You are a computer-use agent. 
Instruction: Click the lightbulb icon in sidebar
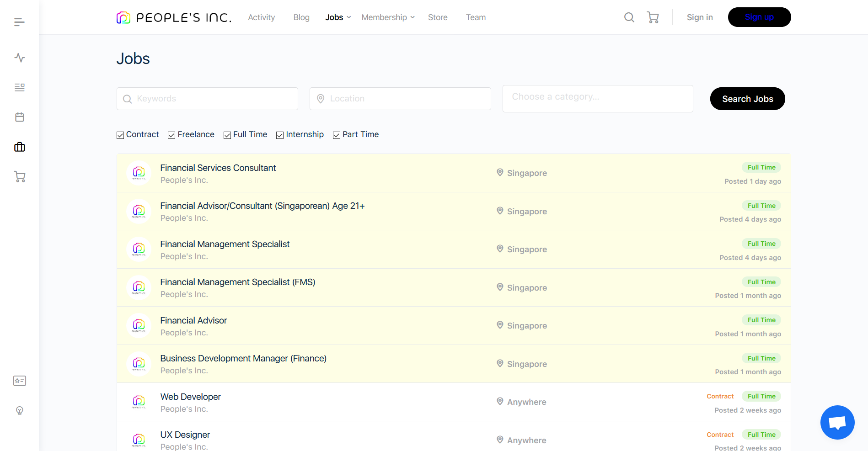pos(19,410)
